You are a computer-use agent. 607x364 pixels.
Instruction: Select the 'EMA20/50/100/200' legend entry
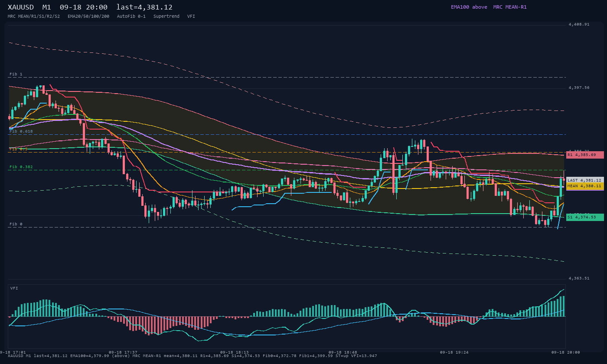tap(88, 16)
